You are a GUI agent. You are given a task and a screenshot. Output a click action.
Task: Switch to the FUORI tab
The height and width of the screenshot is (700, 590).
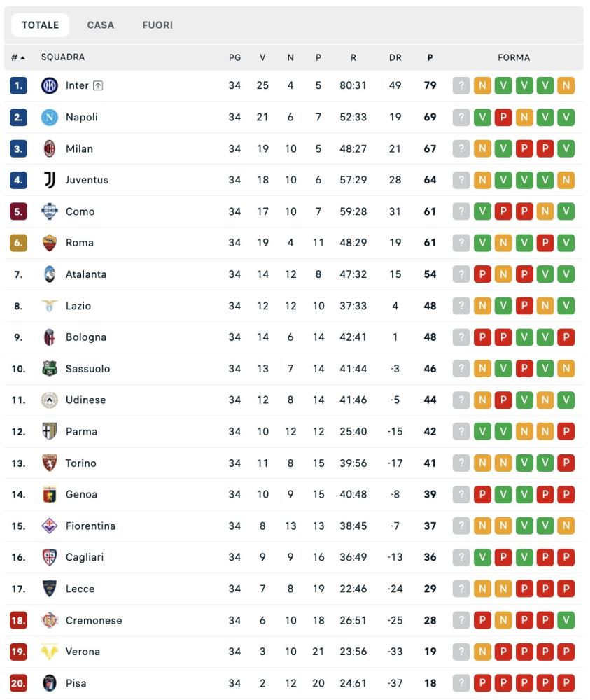tap(157, 25)
